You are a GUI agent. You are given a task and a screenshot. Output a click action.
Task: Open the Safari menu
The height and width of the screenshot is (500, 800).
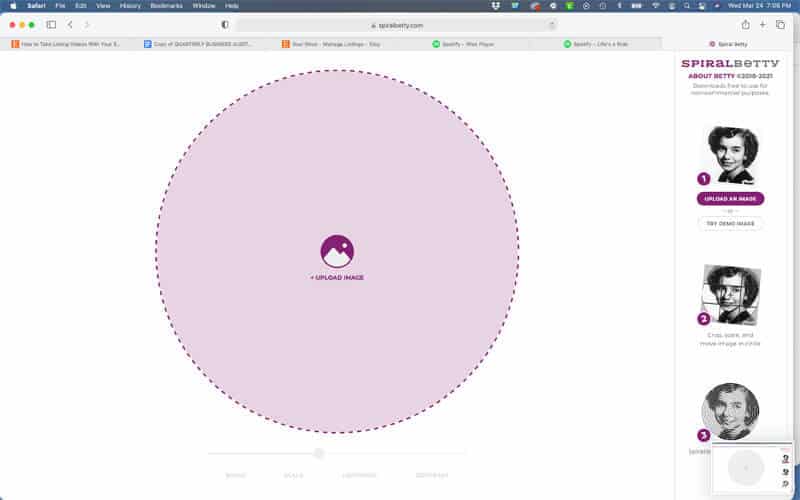tap(36, 6)
